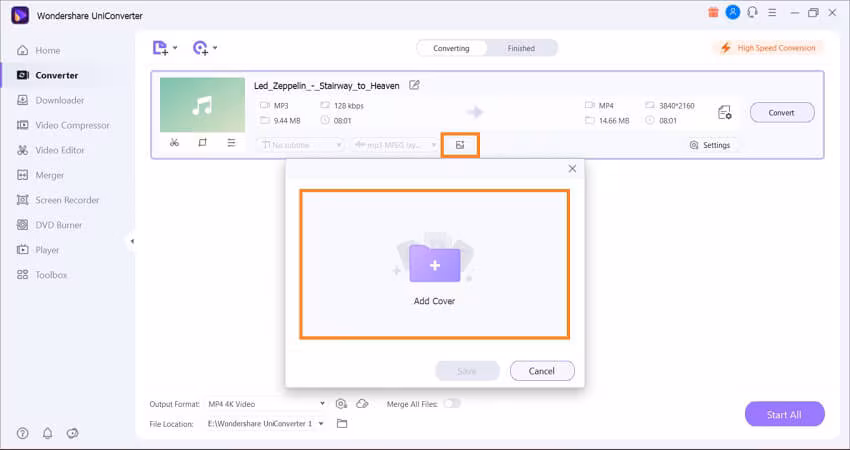Viewport: 850px width, 450px height.
Task: Click the cloud upload icon
Action: [x=362, y=404]
